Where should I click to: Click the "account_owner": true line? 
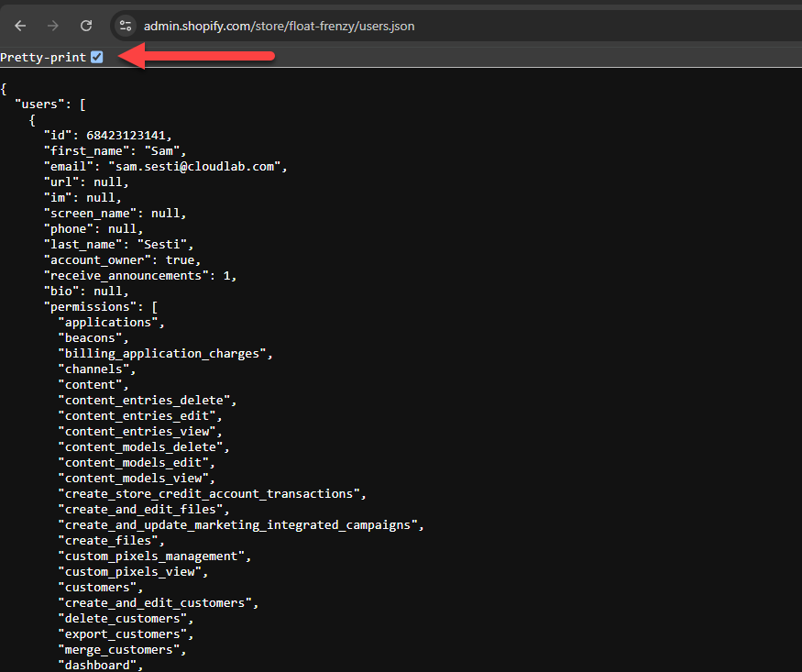pyautogui.click(x=122, y=260)
